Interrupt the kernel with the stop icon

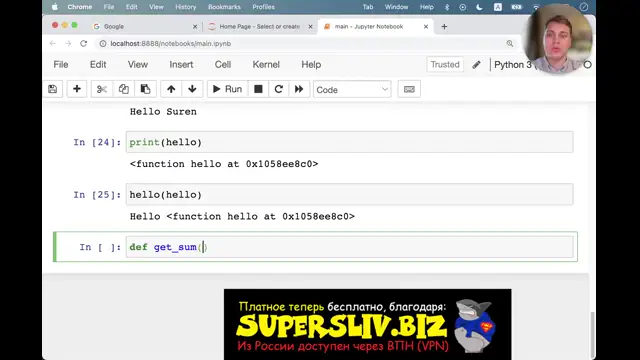point(258,89)
